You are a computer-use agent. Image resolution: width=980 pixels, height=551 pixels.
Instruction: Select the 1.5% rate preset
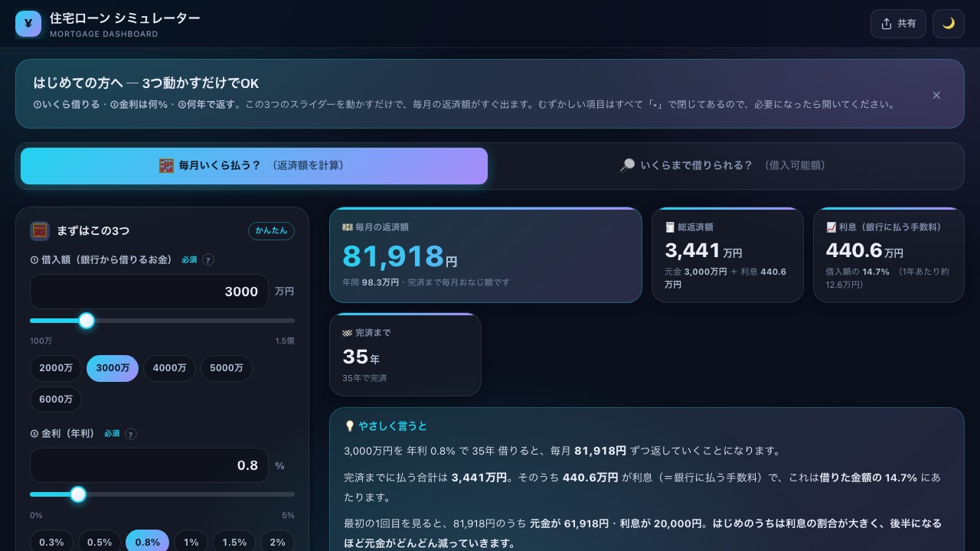point(234,542)
